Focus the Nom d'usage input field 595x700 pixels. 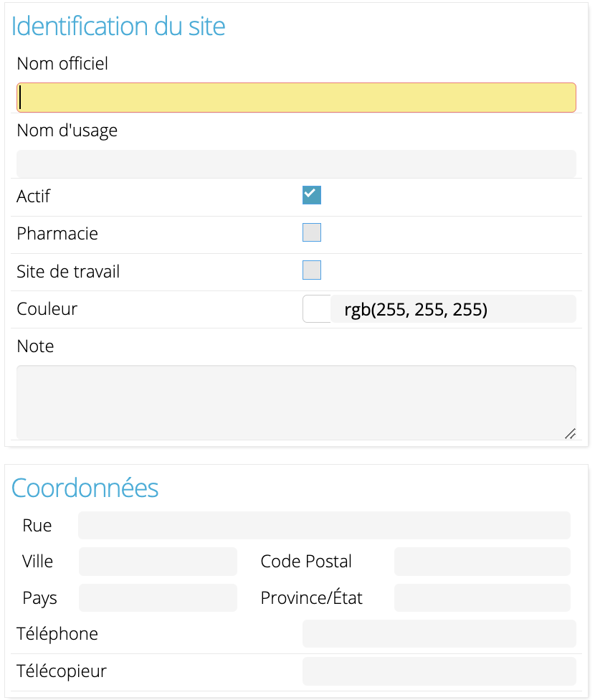click(x=296, y=164)
